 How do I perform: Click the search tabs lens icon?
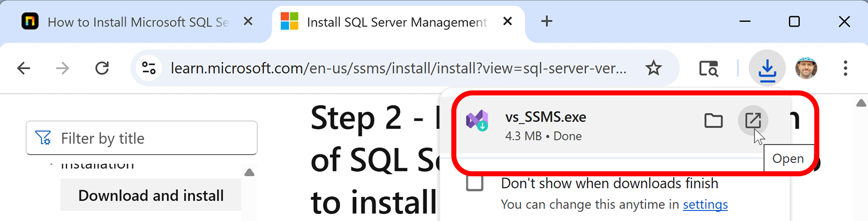[709, 68]
